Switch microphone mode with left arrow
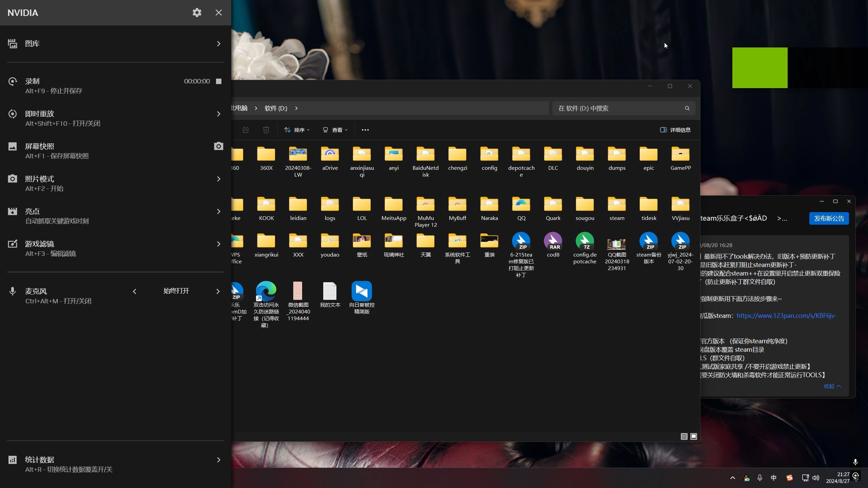 [135, 291]
